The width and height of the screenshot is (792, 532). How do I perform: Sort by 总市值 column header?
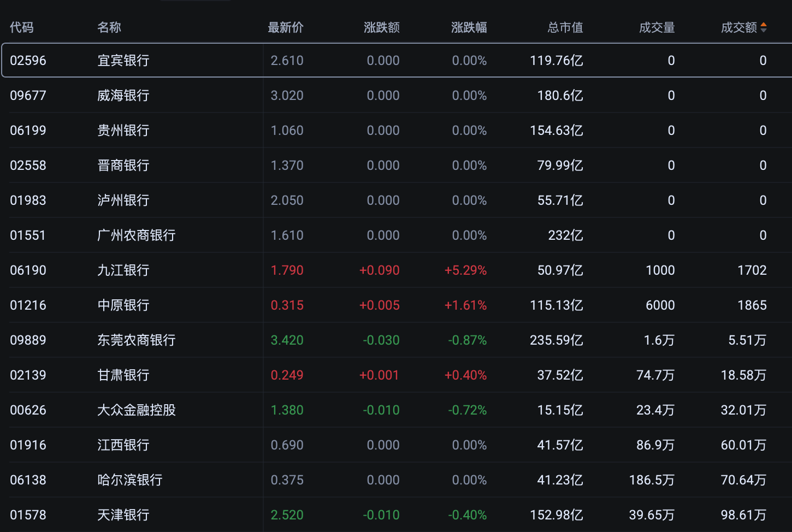point(565,27)
